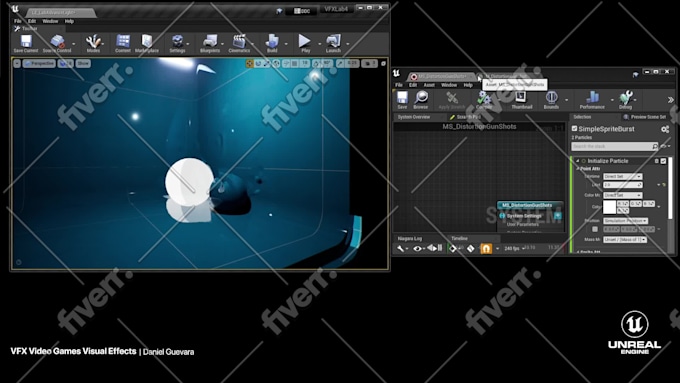Click Compile in the Niagara toolbar

coord(484,100)
